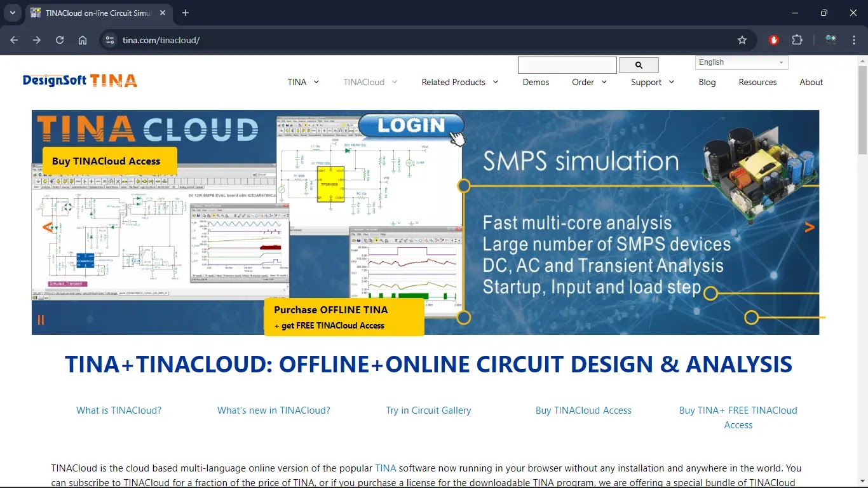The height and width of the screenshot is (488, 868).
Task: Click the site search text field
Action: [x=567, y=65]
